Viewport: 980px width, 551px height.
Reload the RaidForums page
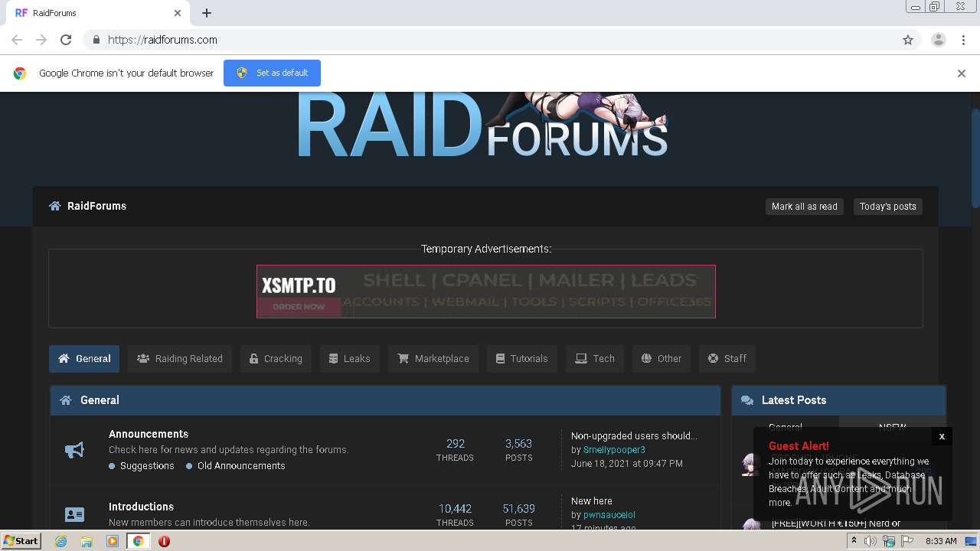point(66,40)
